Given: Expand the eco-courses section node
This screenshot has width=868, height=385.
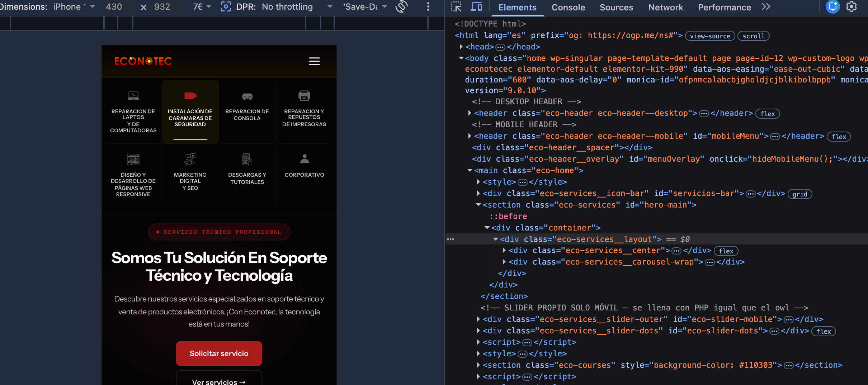Looking at the screenshot, I should [x=478, y=365].
